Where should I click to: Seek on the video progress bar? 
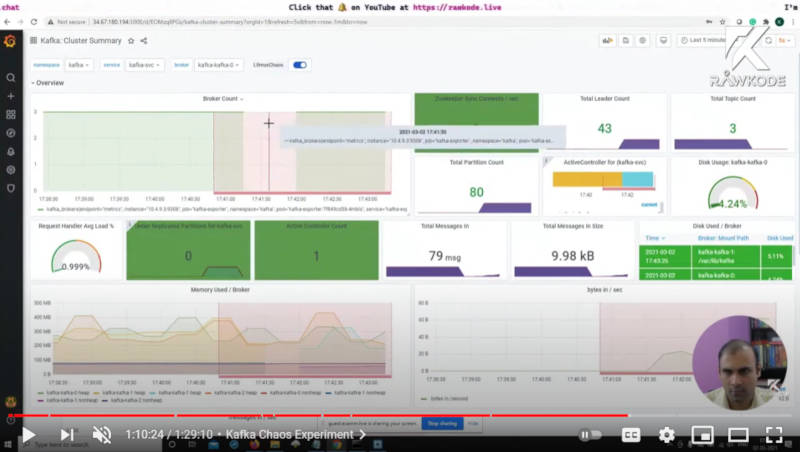pyautogui.click(x=400, y=415)
